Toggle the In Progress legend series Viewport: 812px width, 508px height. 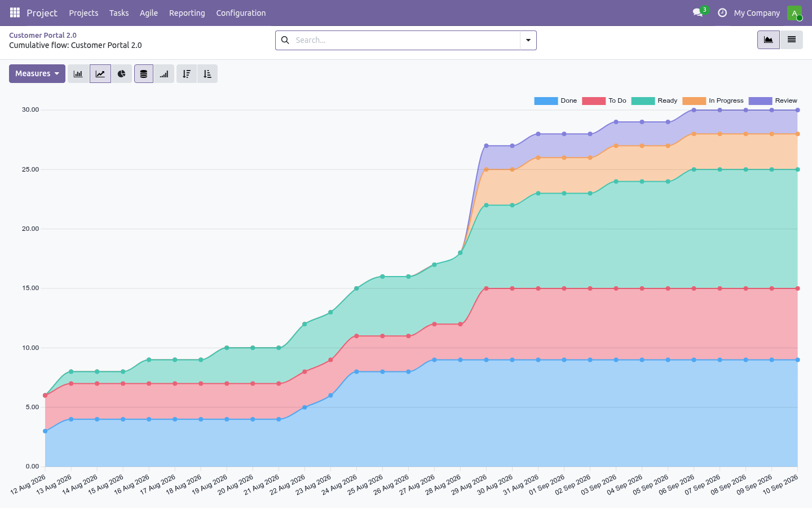pos(713,100)
